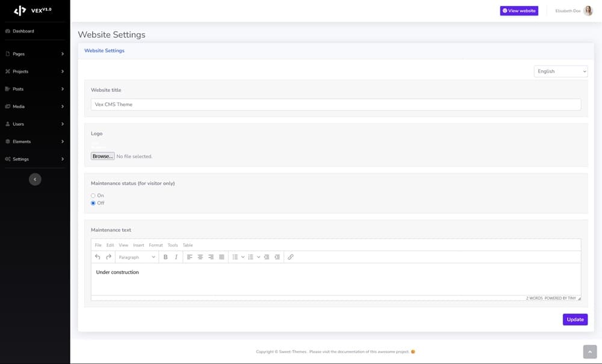Open the English language dropdown
This screenshot has height=364, width=602.
click(560, 72)
